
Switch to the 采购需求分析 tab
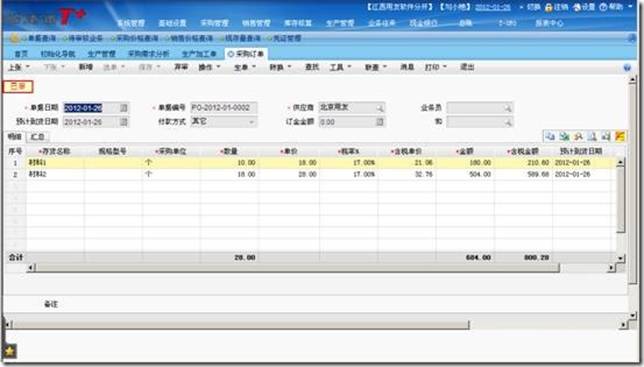(x=149, y=54)
